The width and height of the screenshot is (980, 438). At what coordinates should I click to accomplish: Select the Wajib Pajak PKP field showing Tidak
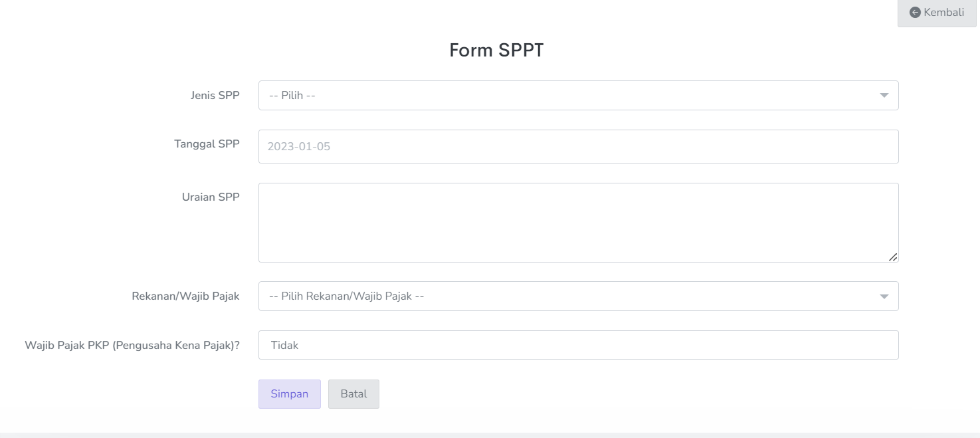coord(578,346)
